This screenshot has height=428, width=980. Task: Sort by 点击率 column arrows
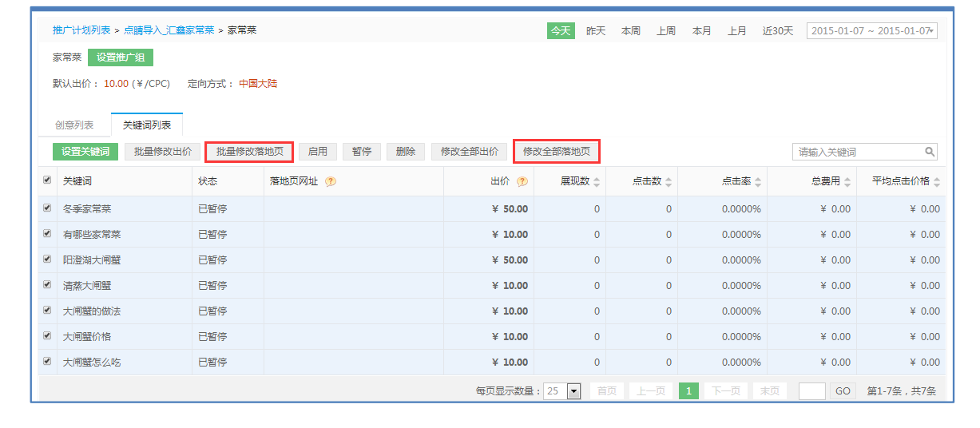click(758, 182)
